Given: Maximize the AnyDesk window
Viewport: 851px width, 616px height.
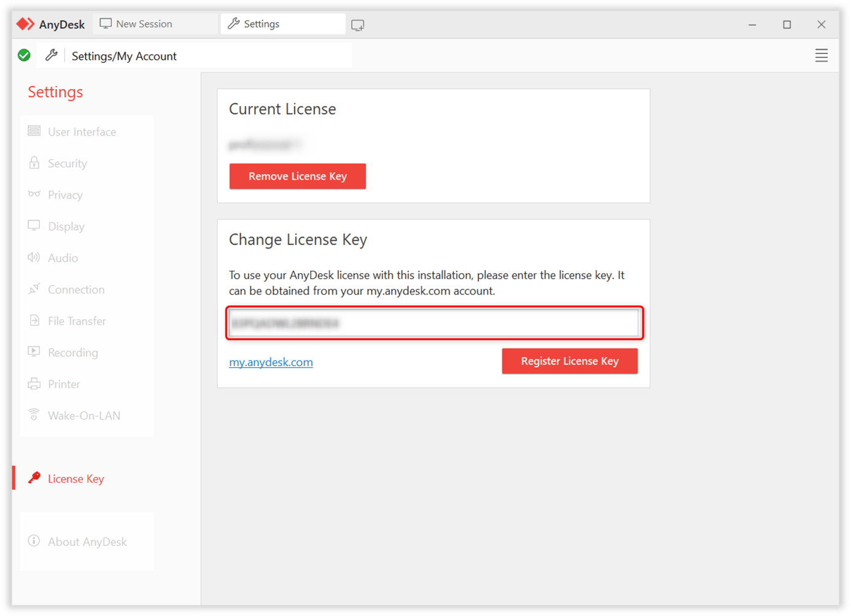Looking at the screenshot, I should [x=787, y=25].
